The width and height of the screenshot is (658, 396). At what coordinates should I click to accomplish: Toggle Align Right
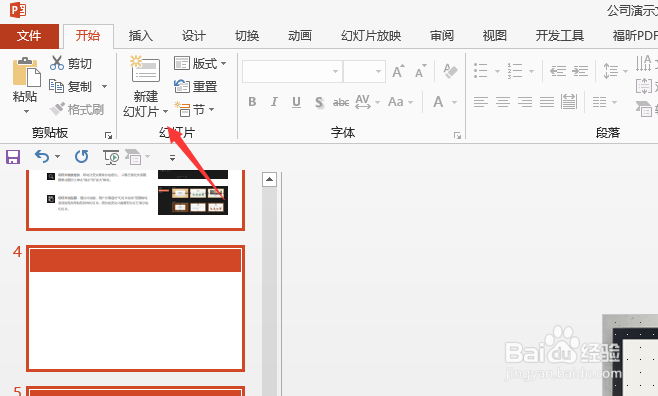pyautogui.click(x=525, y=102)
